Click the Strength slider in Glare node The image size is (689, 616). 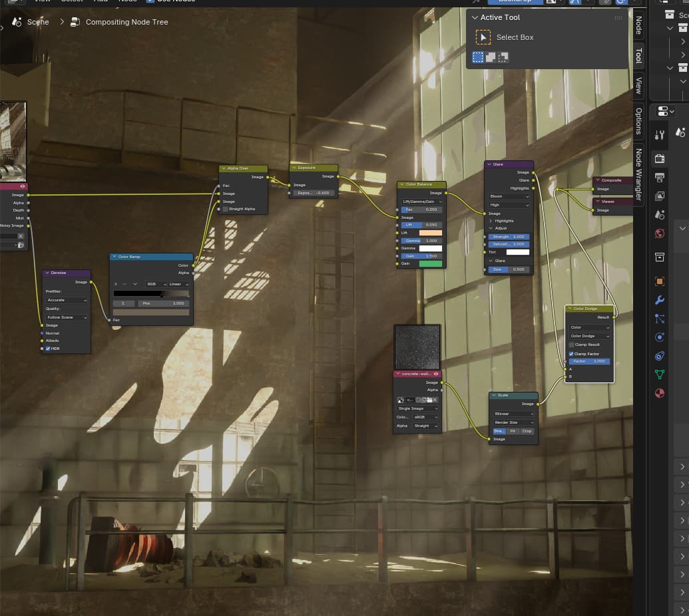(509, 237)
